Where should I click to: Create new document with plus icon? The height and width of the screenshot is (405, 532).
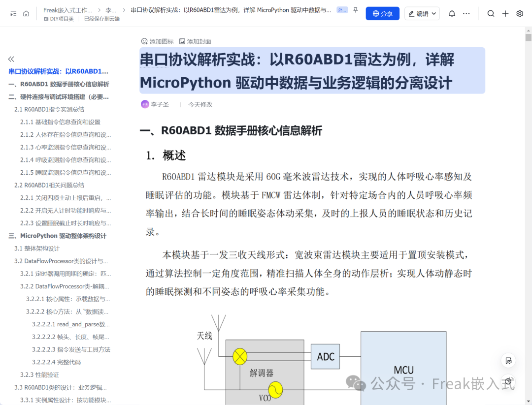pos(505,14)
